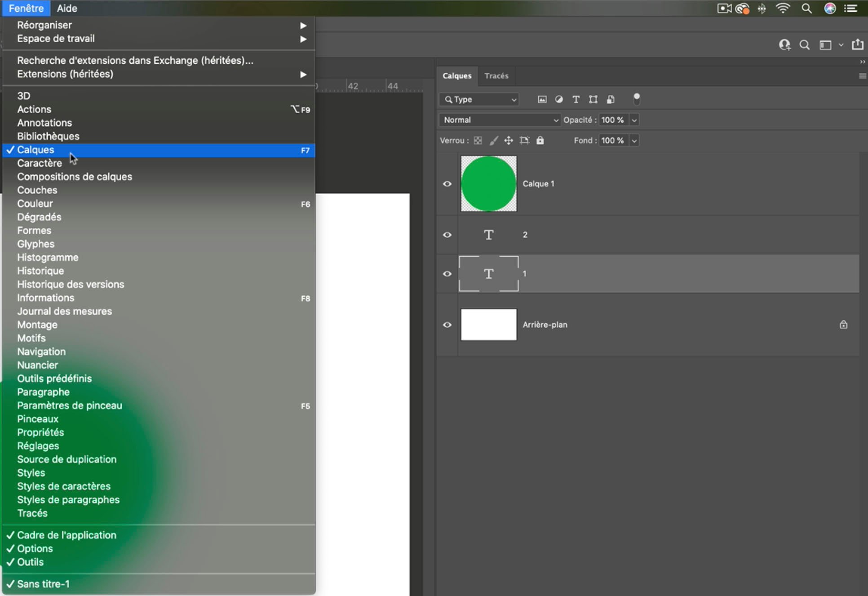Screen dimensions: 868x596
Task: Choose Propriétés from the menu
Action: tap(159, 432)
